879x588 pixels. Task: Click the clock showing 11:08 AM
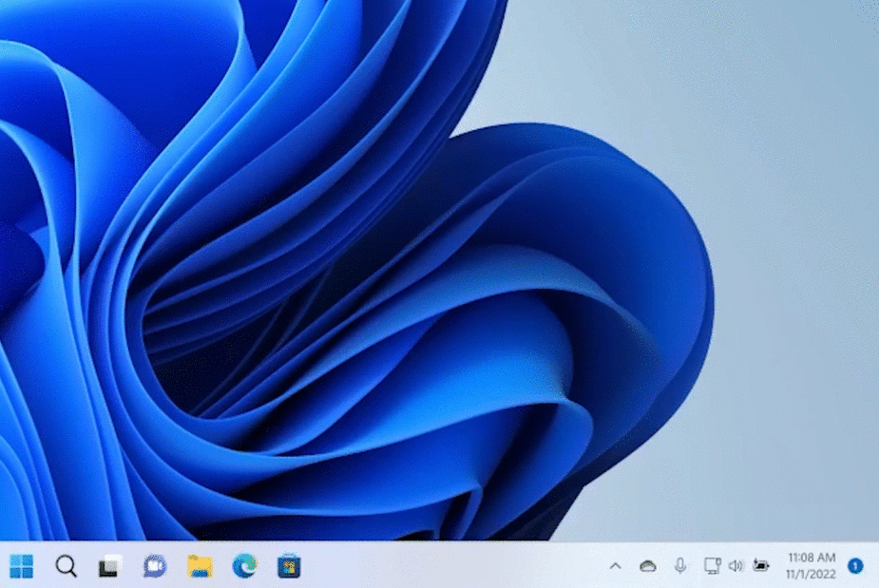click(807, 559)
